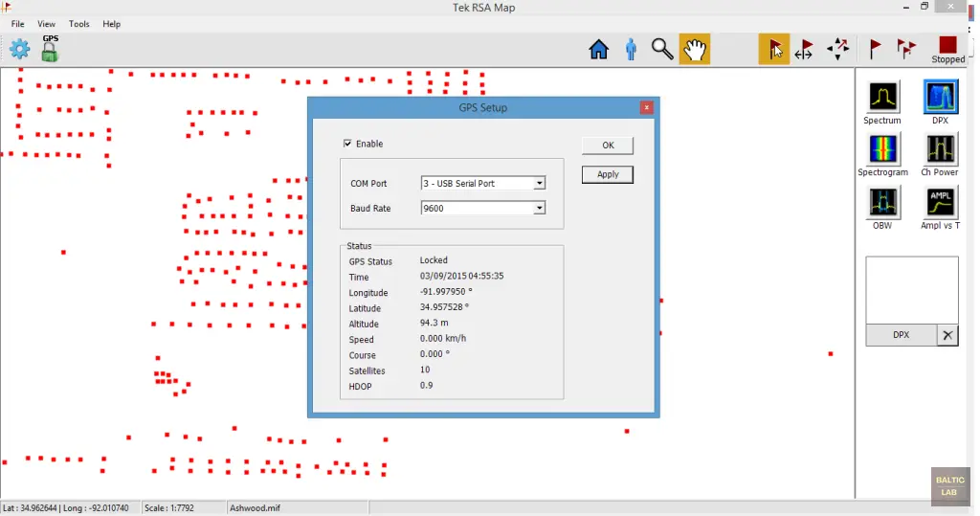The height and width of the screenshot is (516, 980).
Task: Open the View menu
Action: coord(46,24)
